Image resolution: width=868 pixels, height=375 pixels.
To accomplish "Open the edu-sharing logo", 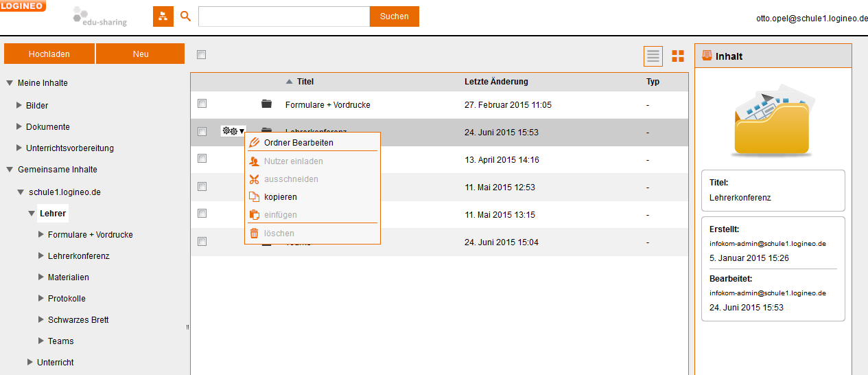I will tap(101, 16).
